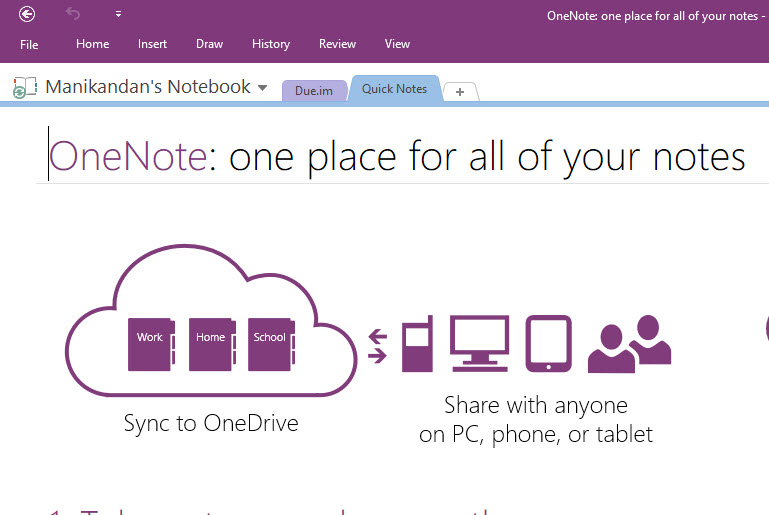Click the notebook sync status icon
The image size is (769, 515).
[25, 88]
